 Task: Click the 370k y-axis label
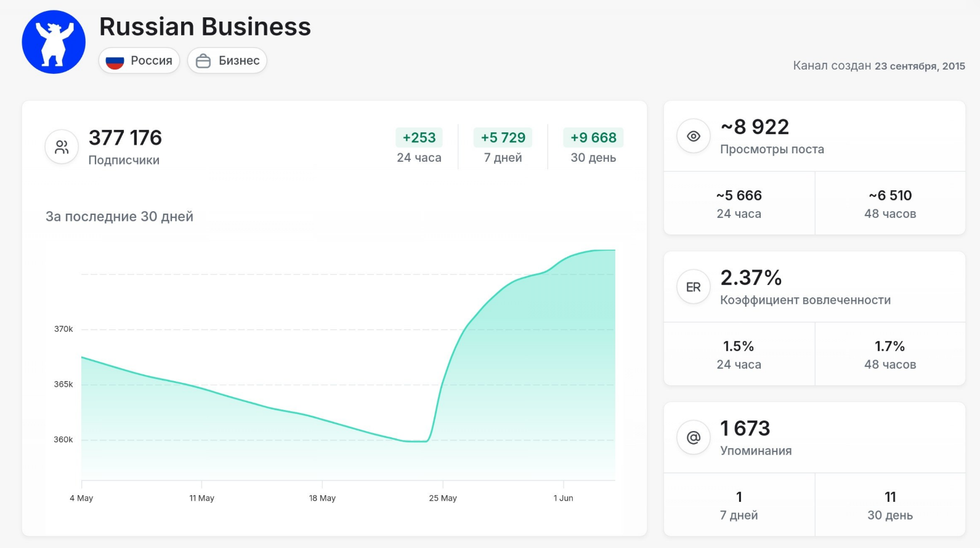(63, 329)
